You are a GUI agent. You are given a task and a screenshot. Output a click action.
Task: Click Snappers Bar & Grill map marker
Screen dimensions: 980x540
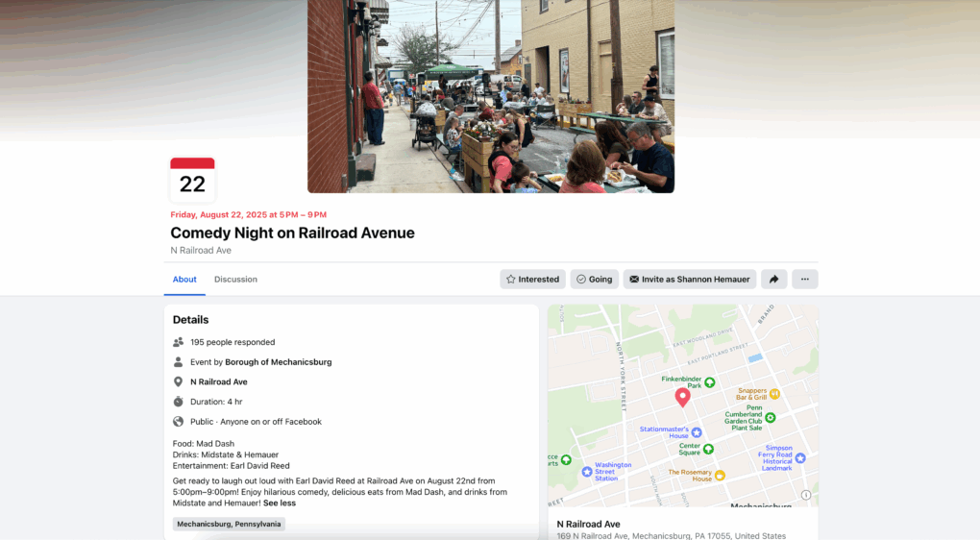tap(774, 394)
